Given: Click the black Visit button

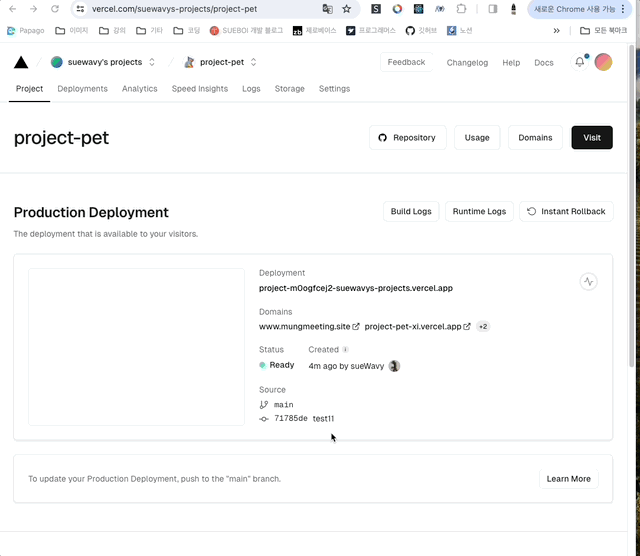Looking at the screenshot, I should coord(592,138).
